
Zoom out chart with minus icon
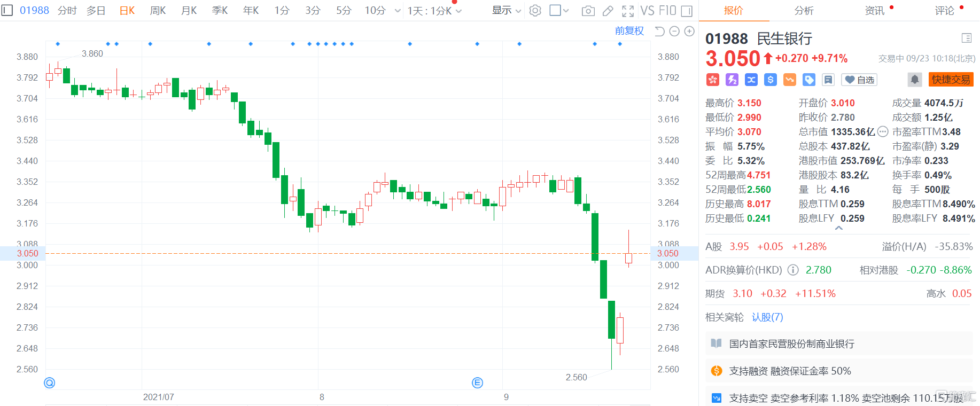tap(674, 32)
